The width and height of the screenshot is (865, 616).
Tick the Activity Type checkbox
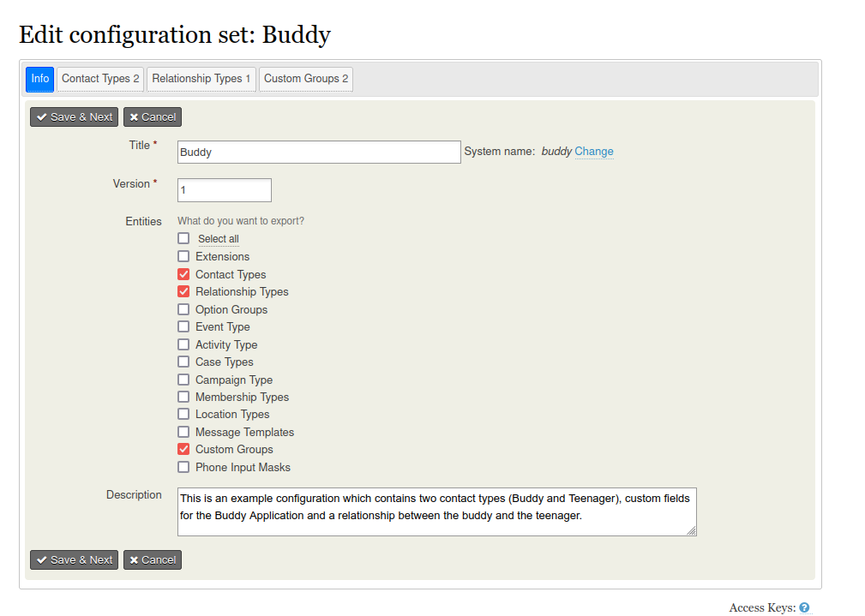point(183,344)
